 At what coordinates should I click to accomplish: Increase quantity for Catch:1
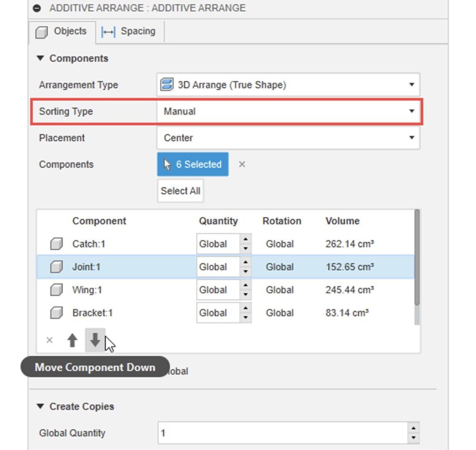(x=245, y=239)
